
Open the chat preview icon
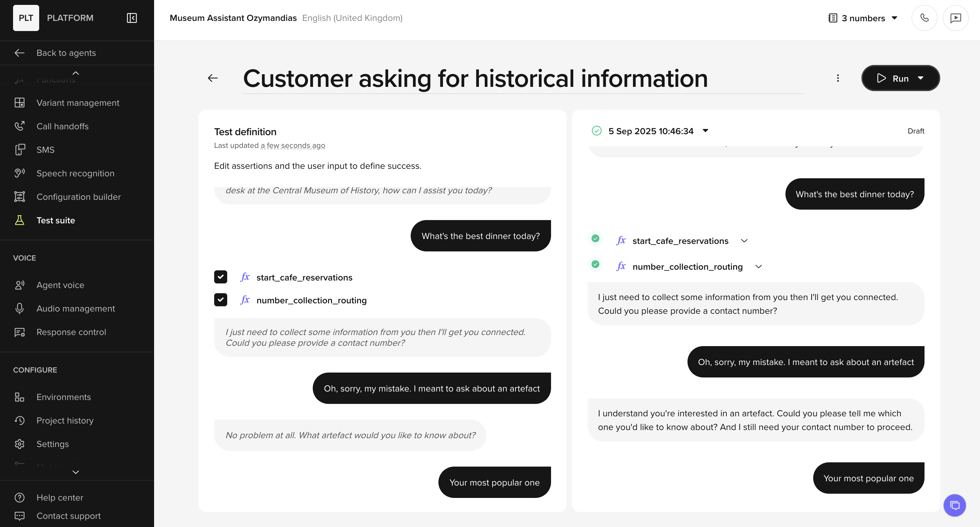(x=955, y=18)
